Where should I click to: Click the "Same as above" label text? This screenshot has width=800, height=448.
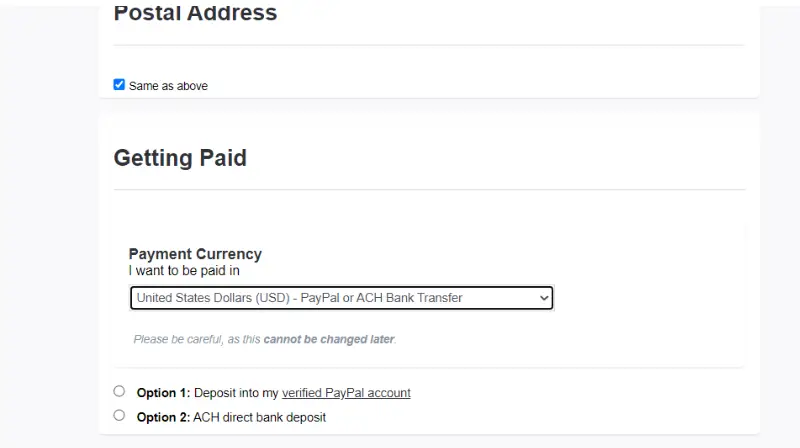[168, 86]
